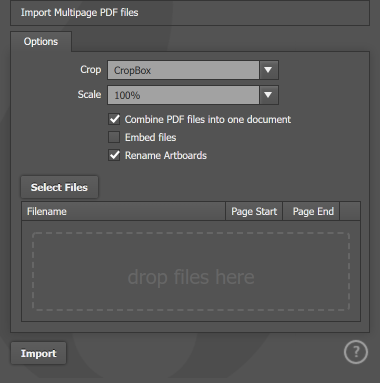Viewport: 380px width, 383px height.
Task: Click the Import Multipage PDF files title
Action: [x=79, y=13]
